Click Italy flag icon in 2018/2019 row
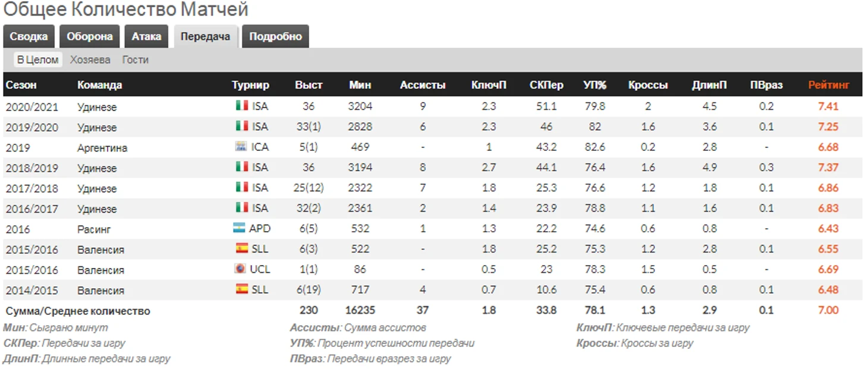The image size is (868, 369). 241,167
